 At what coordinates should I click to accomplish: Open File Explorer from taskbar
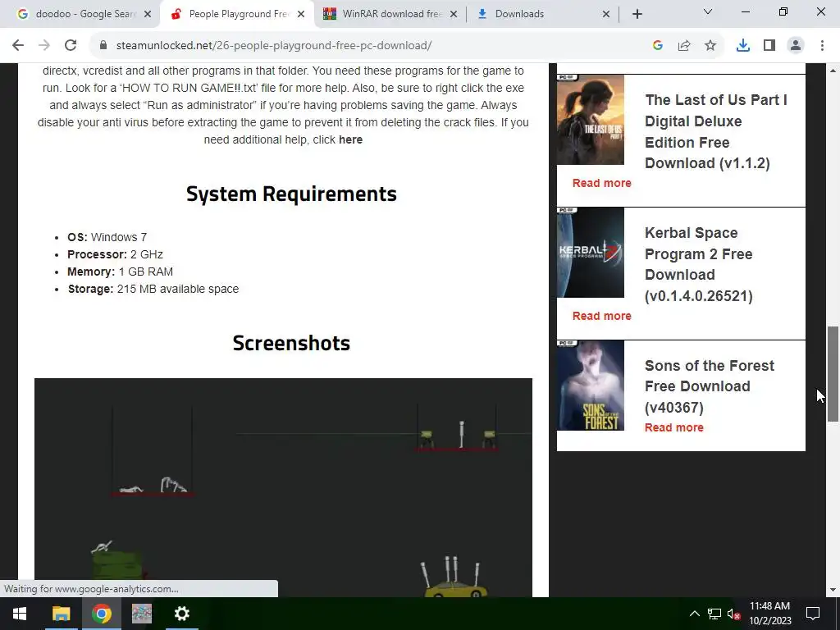(x=61, y=614)
